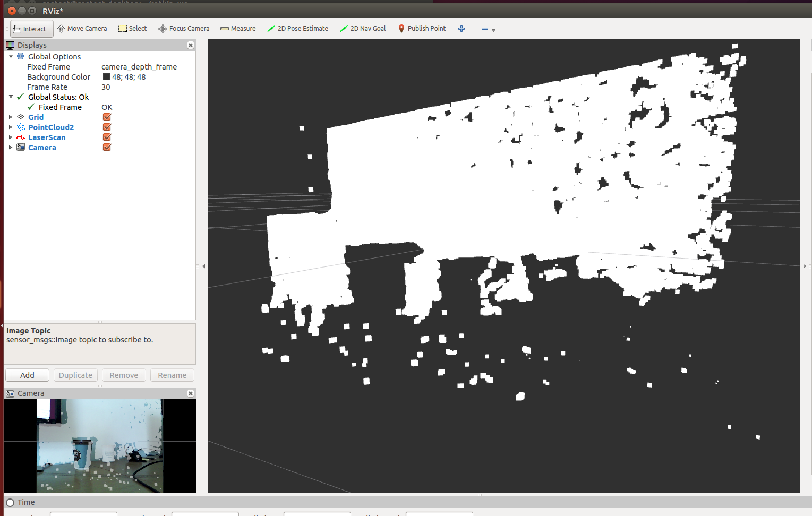
Task: Activate 2D Pose Estimate tool
Action: point(297,29)
